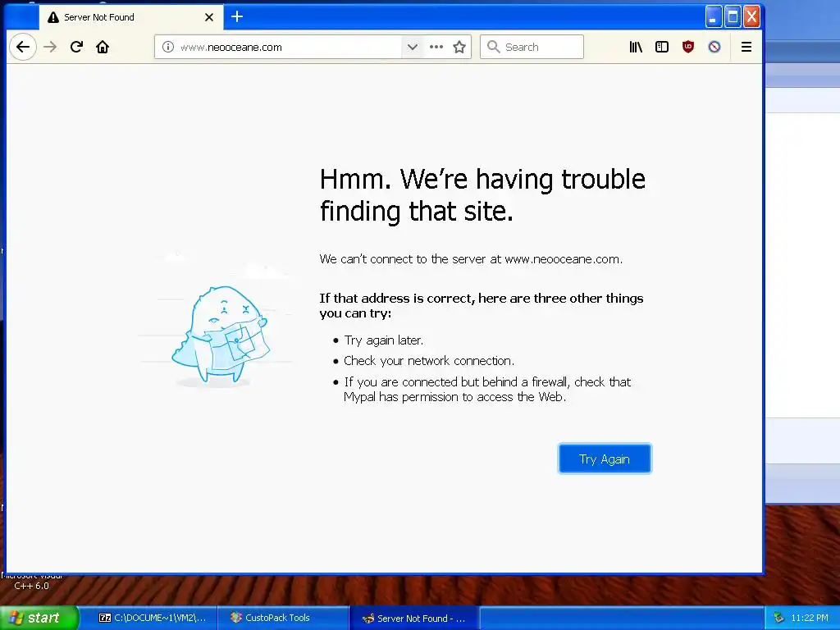
Task: Open the Library toolbar icon
Action: click(x=636, y=47)
